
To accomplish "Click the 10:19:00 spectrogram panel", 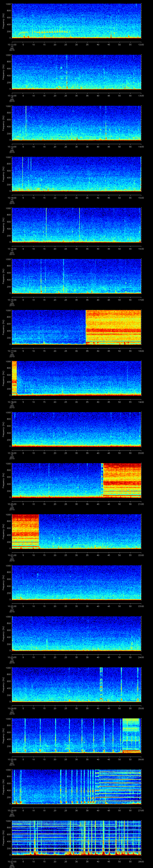I will coord(76,429).
